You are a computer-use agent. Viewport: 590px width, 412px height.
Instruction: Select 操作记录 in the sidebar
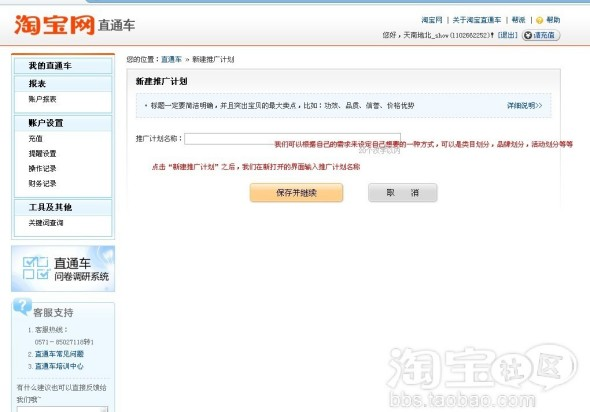pos(42,169)
